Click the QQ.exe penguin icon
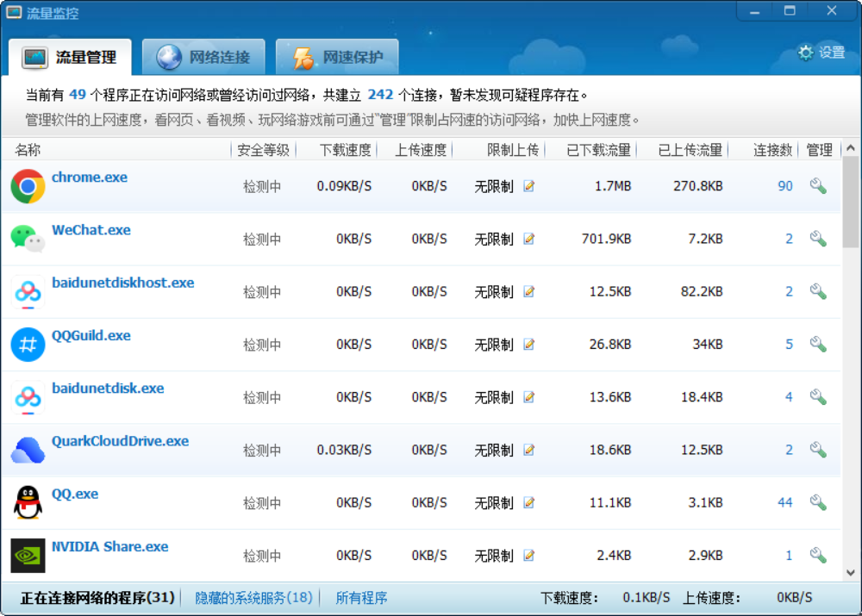The height and width of the screenshot is (616, 862). (28, 502)
